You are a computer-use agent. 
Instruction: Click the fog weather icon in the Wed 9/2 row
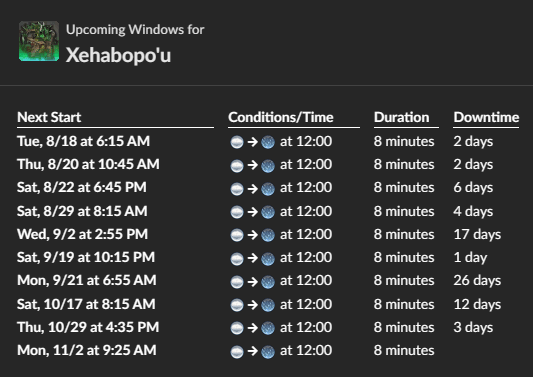(x=237, y=235)
